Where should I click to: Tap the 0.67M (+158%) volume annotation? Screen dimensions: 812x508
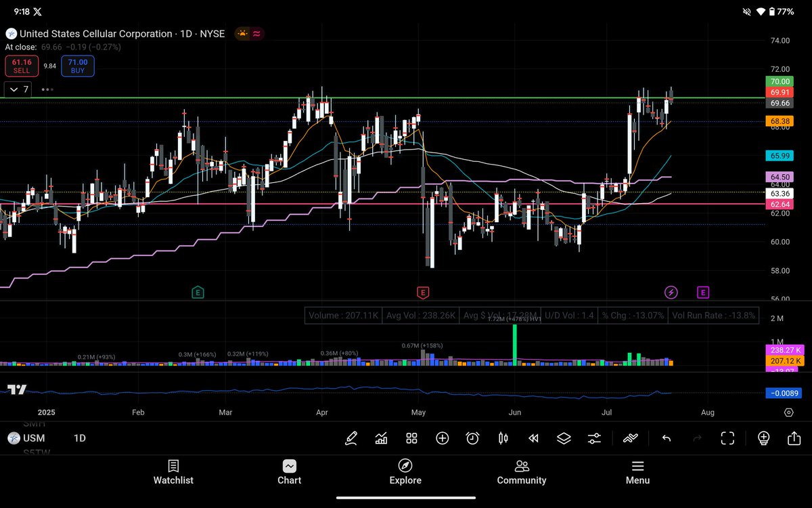coord(422,345)
